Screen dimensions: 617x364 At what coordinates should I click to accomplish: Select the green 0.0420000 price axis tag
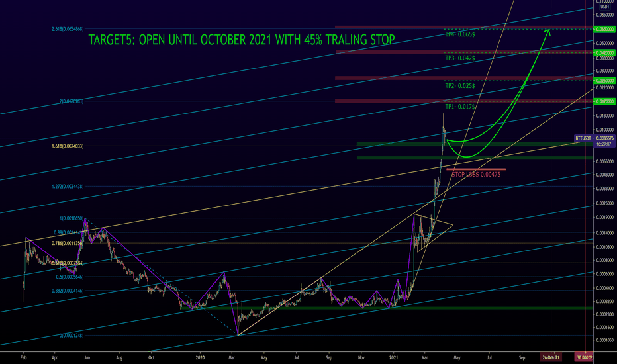click(x=605, y=53)
